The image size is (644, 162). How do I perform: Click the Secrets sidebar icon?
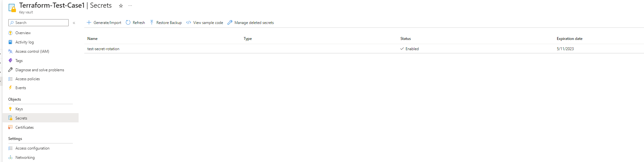(11, 118)
